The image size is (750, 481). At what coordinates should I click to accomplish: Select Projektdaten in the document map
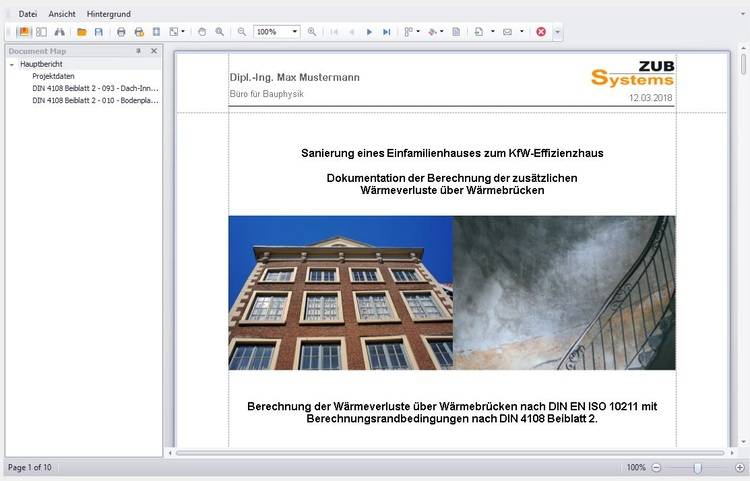53,76
